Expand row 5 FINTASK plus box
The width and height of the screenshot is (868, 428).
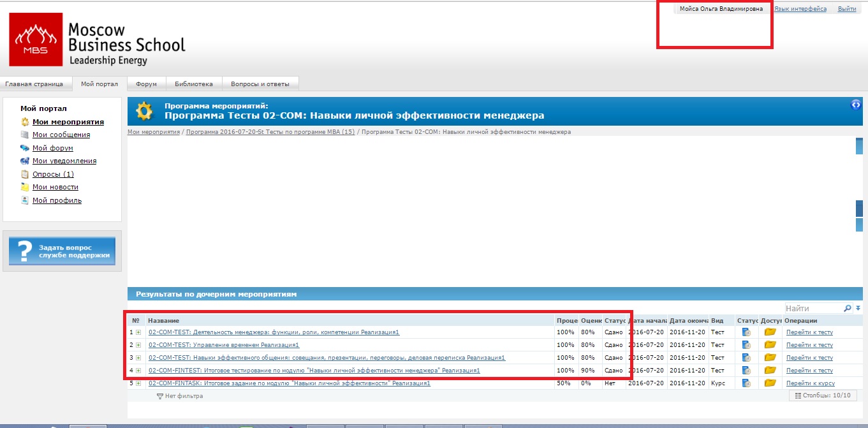coord(138,383)
